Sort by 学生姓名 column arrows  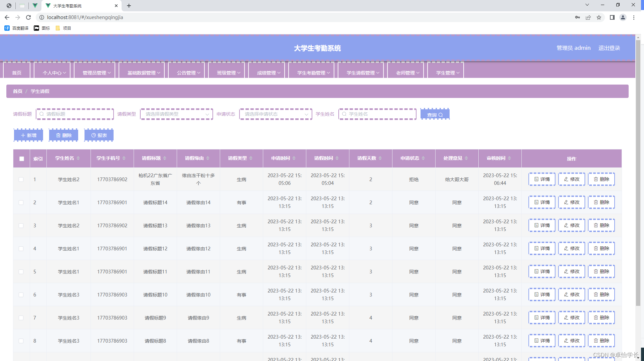[78, 158]
